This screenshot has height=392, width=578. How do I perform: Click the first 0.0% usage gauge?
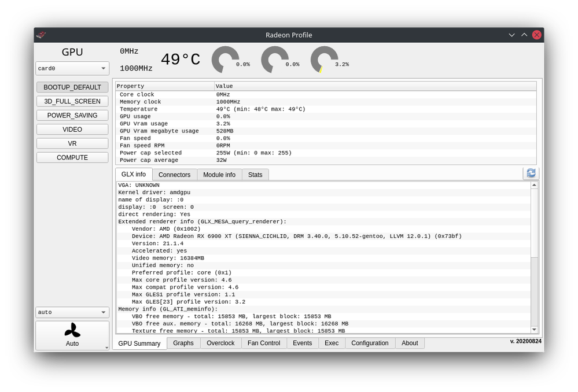[226, 60]
